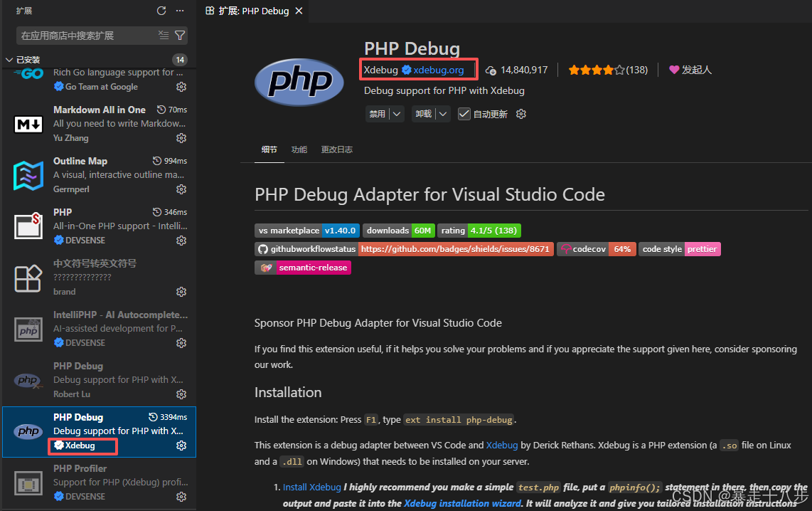Image resolution: width=812 pixels, height=511 pixels.
Task: Click the star rating (138)
Action: [608, 70]
